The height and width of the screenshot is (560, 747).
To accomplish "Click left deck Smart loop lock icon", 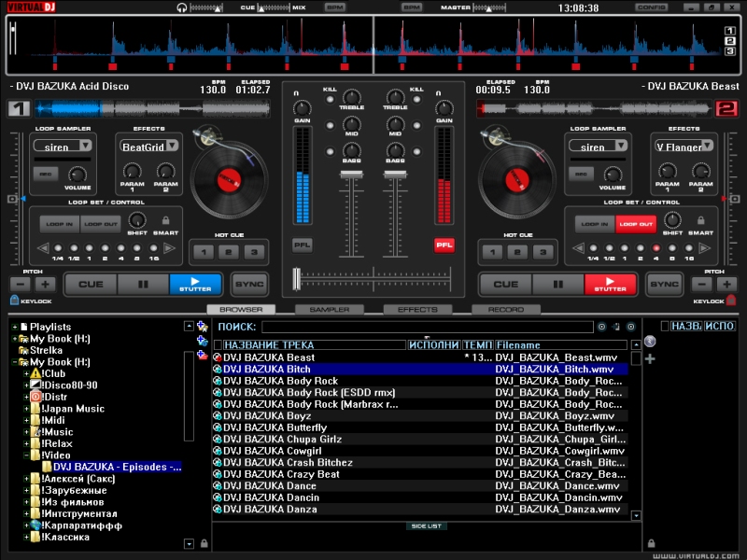I will [x=166, y=220].
